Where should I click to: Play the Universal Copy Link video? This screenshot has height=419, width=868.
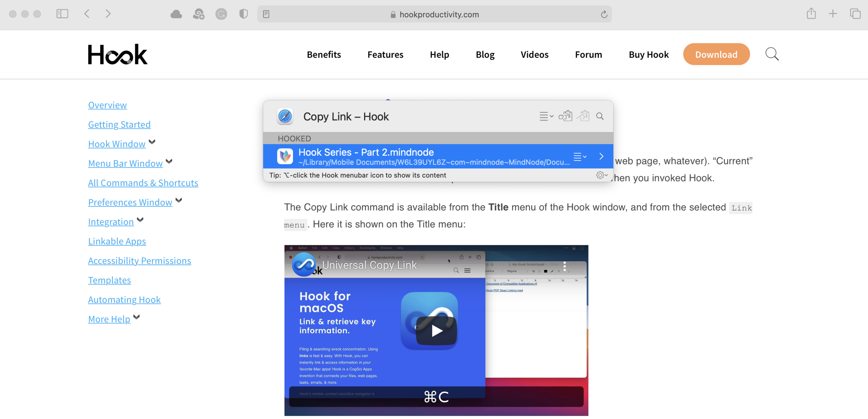click(x=436, y=330)
